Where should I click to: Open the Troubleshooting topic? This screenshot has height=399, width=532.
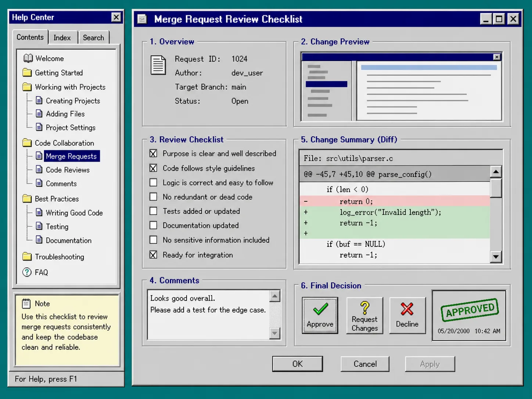coord(60,257)
